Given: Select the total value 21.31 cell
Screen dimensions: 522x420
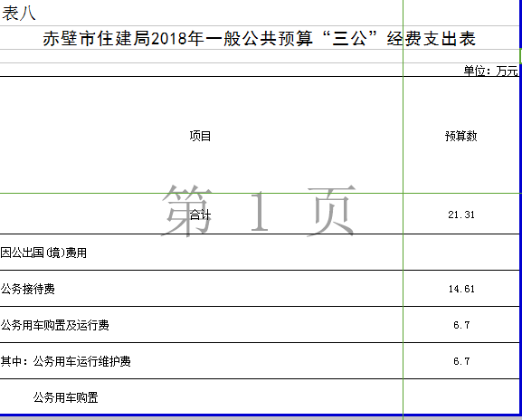Looking at the screenshot, I should point(461,214).
